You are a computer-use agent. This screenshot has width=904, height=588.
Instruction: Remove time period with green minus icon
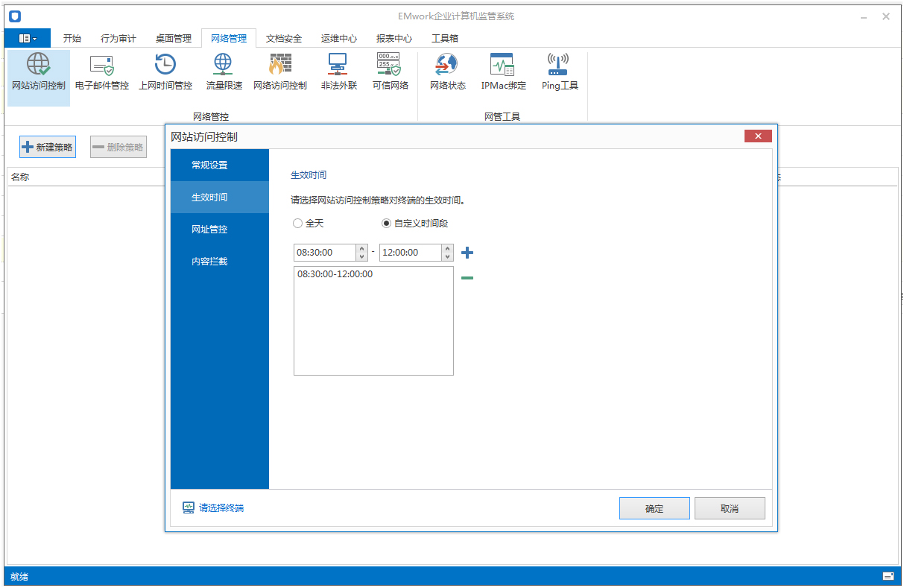(x=467, y=279)
